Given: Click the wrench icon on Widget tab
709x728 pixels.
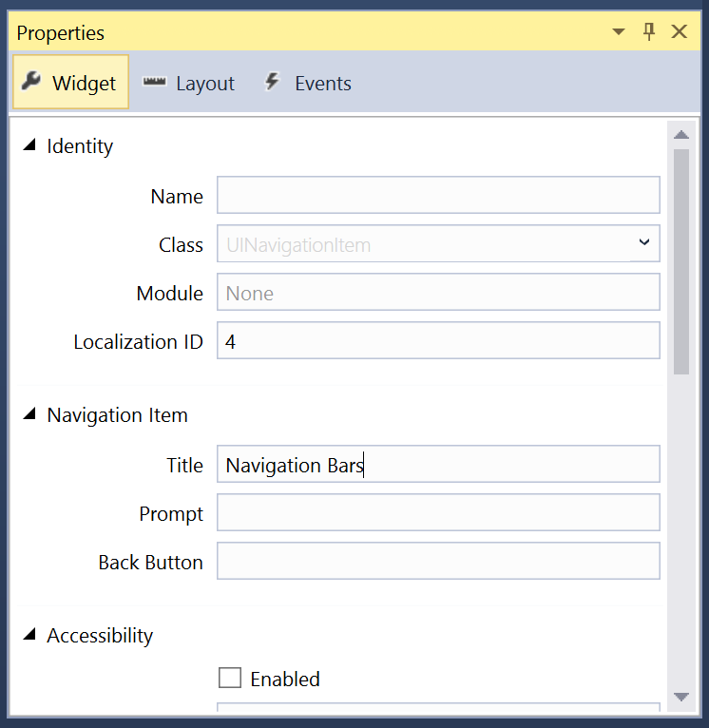Looking at the screenshot, I should pyautogui.click(x=31, y=82).
